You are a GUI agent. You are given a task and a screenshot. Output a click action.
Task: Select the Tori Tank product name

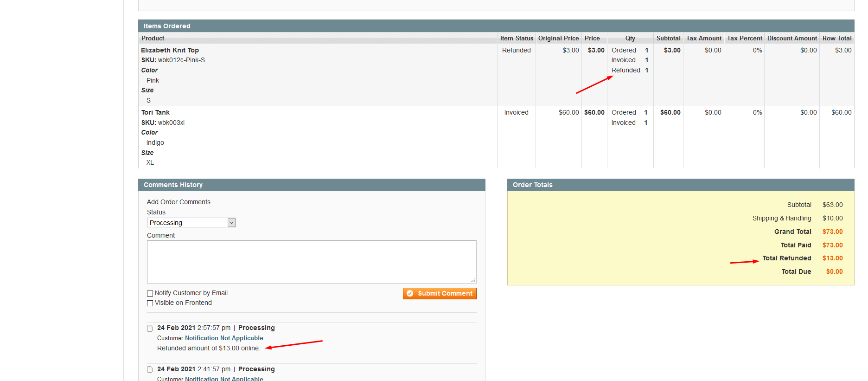[x=155, y=112]
